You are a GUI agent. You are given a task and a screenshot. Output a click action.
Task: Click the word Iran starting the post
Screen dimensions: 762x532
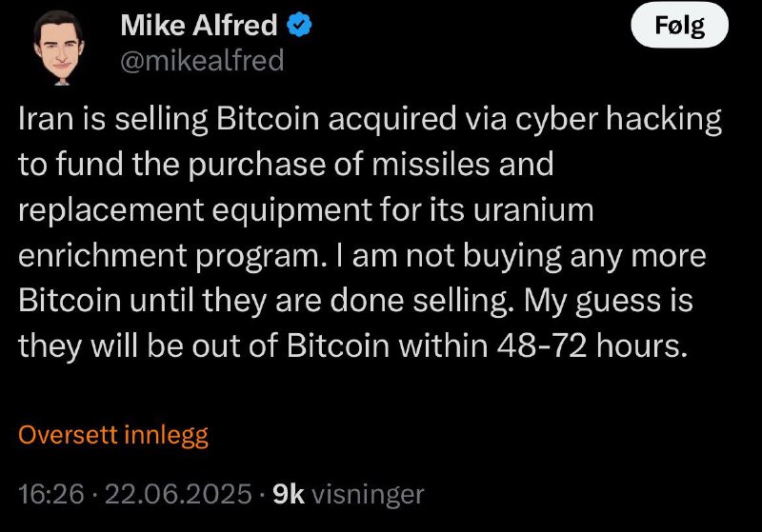pos(46,118)
